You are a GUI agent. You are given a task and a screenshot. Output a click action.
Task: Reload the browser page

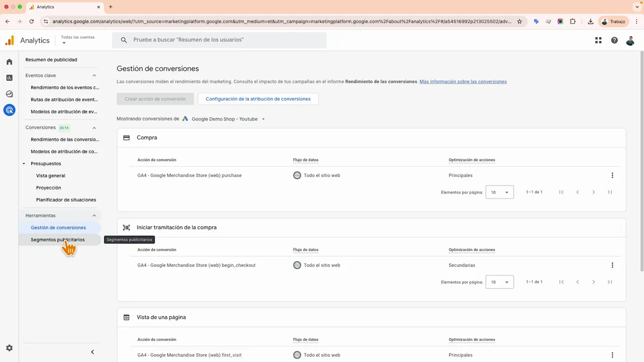point(32,22)
